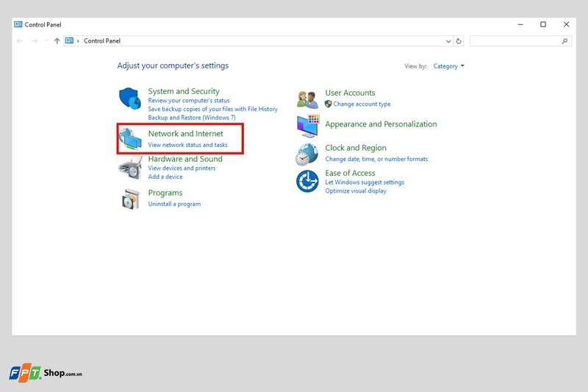Click Uninstall a program
Screen dimensions: 588x392
pos(174,204)
